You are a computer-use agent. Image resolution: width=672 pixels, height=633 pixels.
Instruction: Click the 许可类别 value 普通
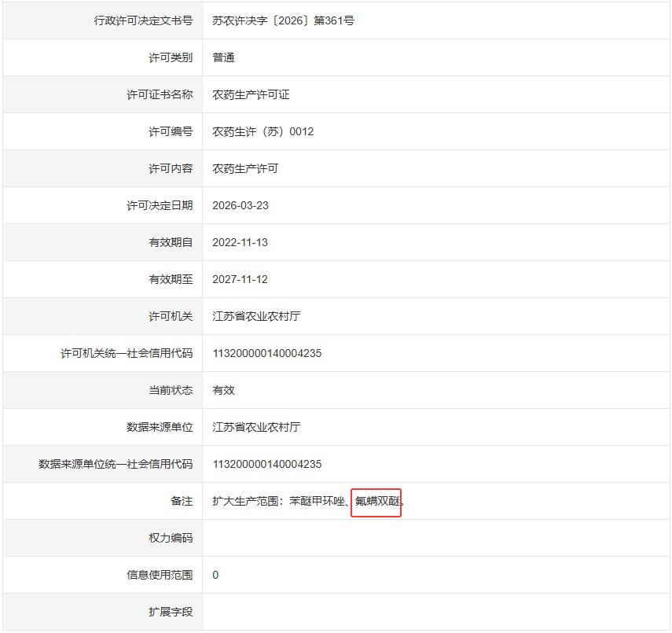pos(223,57)
